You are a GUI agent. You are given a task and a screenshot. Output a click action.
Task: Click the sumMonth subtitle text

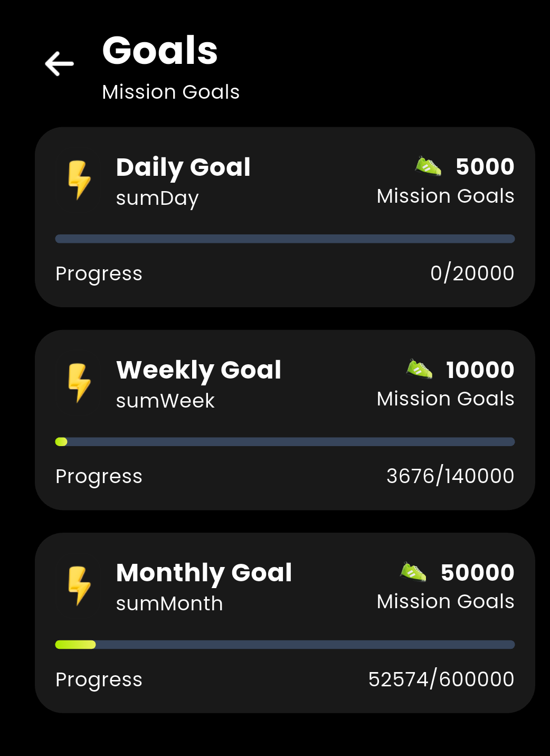tap(169, 604)
